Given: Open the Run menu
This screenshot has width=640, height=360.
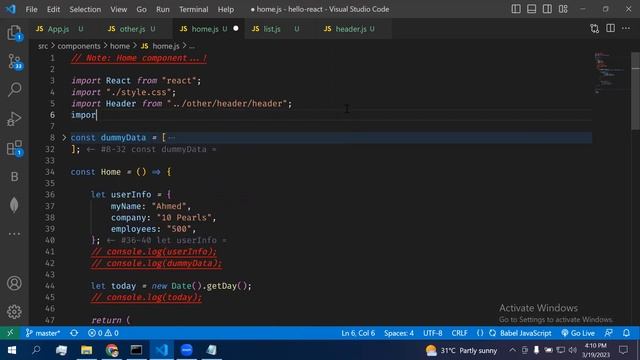Looking at the screenshot, I should click(162, 9).
